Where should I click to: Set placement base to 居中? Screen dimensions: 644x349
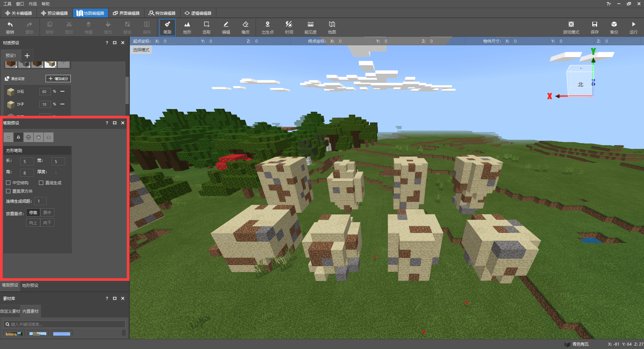pyautogui.click(x=47, y=212)
